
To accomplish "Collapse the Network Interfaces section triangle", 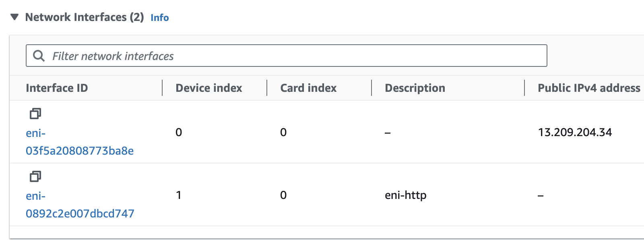I will (14, 17).
